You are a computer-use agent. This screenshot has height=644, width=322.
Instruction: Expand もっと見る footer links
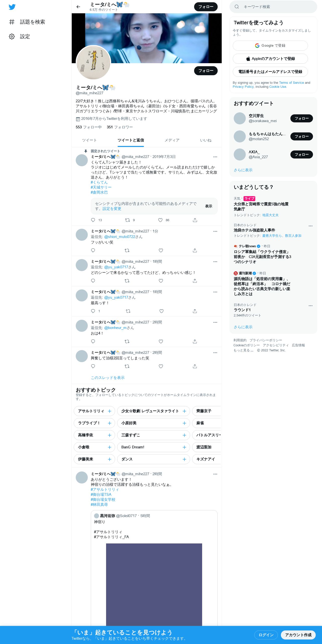point(244,350)
